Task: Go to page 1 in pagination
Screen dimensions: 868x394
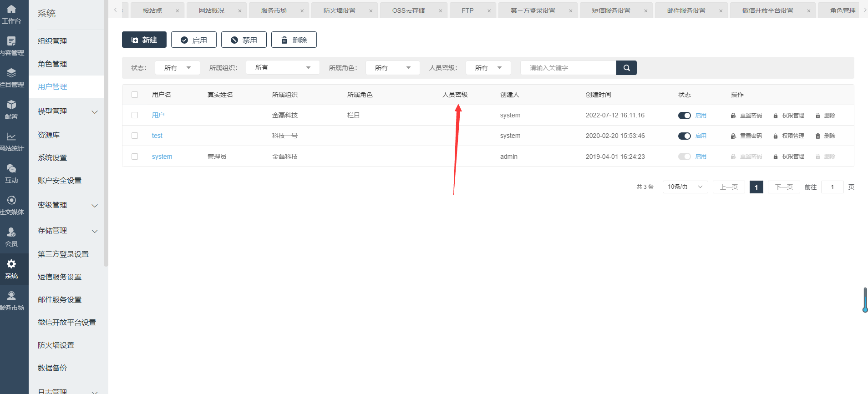Action: click(756, 187)
